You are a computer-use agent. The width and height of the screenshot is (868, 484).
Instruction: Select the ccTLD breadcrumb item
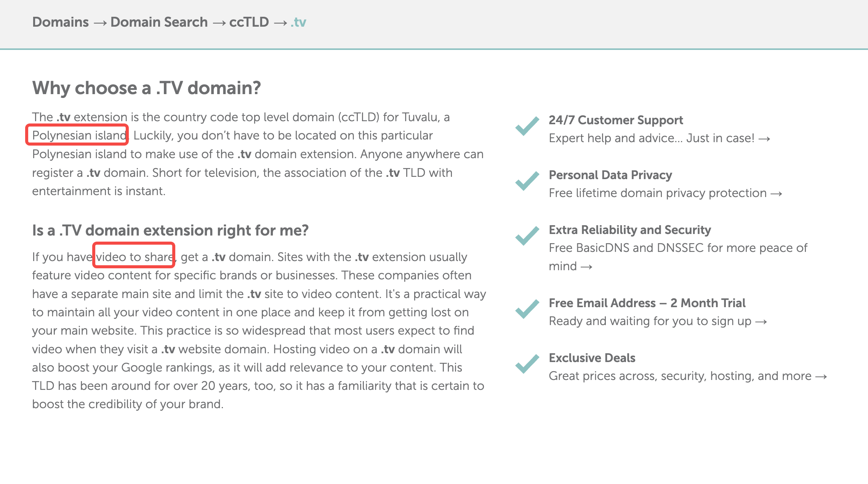[x=249, y=22]
